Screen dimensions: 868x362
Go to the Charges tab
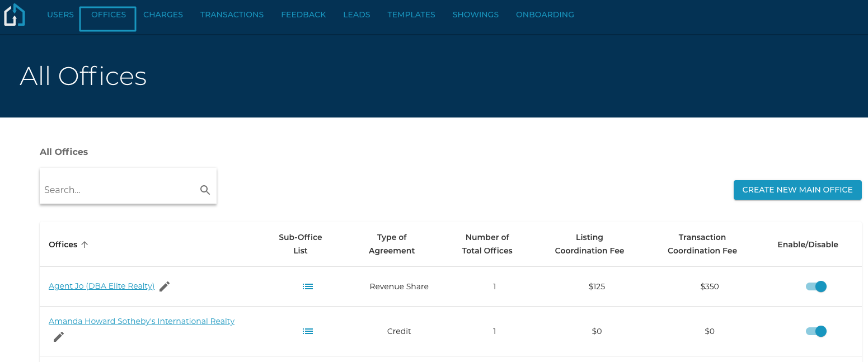pos(163,15)
